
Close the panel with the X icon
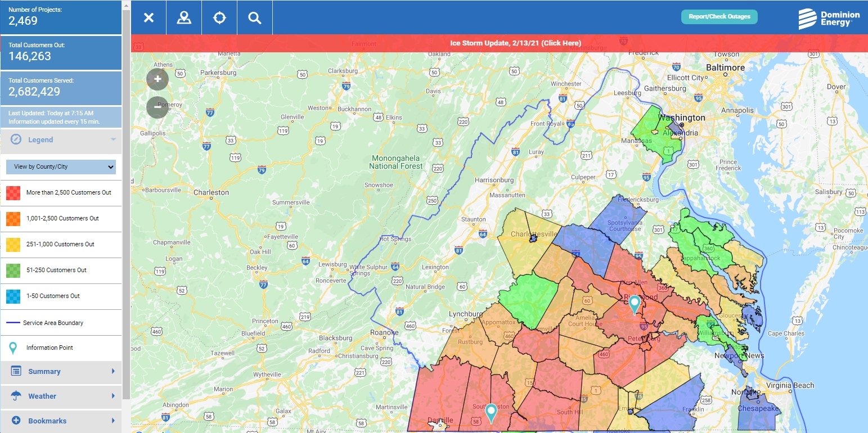tap(149, 17)
